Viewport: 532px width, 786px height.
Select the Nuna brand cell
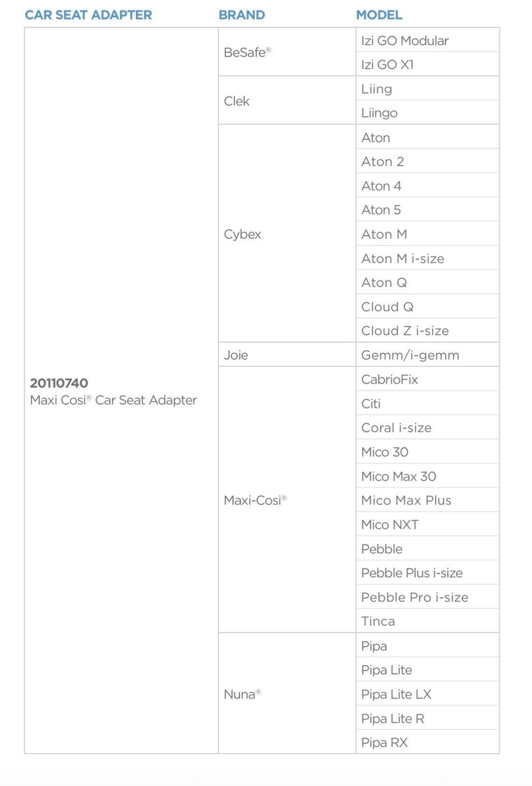coord(287,693)
